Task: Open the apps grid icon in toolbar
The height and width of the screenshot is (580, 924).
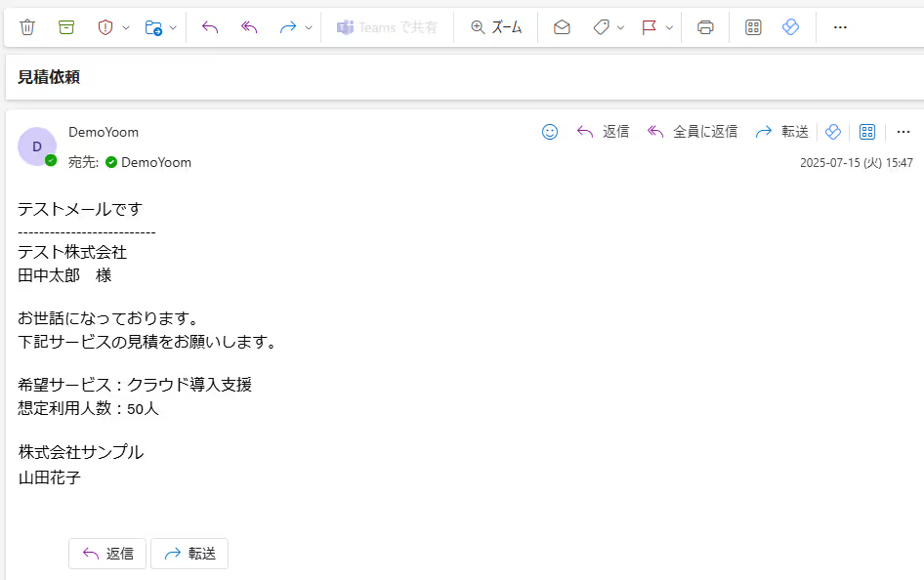Action: point(753,27)
